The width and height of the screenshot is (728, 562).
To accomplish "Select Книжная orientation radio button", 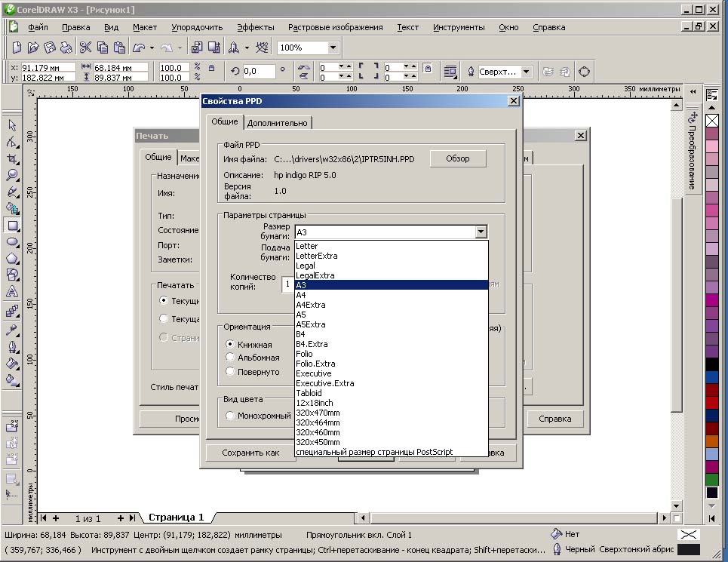I will (230, 344).
